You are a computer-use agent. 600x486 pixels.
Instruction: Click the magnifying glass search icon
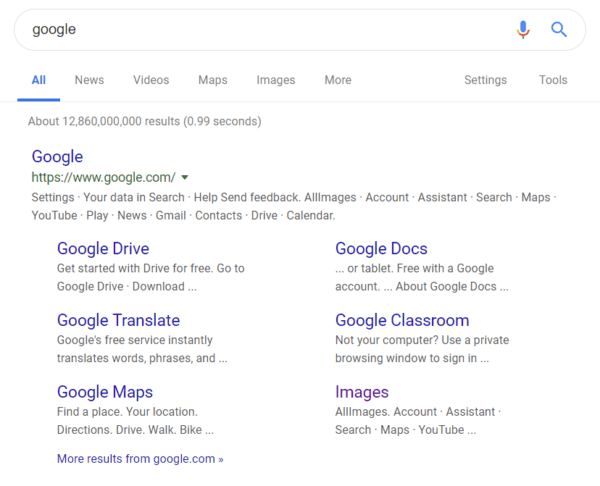[559, 30]
